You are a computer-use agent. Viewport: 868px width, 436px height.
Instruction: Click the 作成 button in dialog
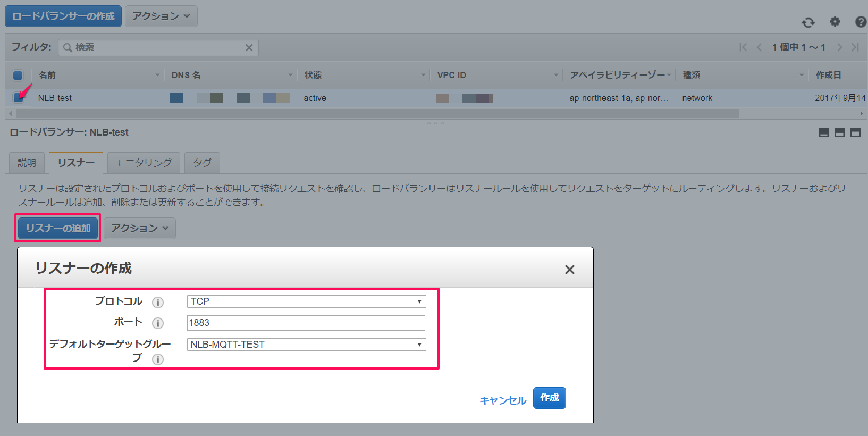pos(550,398)
